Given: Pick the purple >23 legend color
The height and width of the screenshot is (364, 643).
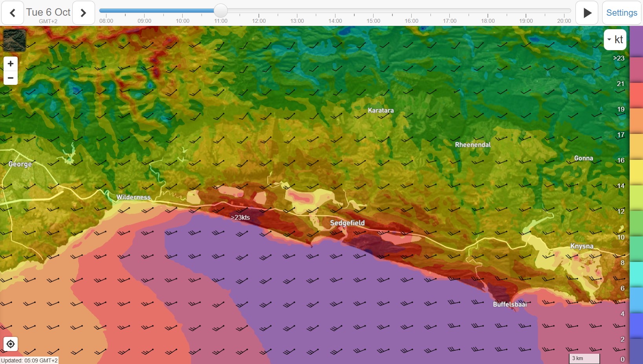Looking at the screenshot, I should [x=636, y=41].
